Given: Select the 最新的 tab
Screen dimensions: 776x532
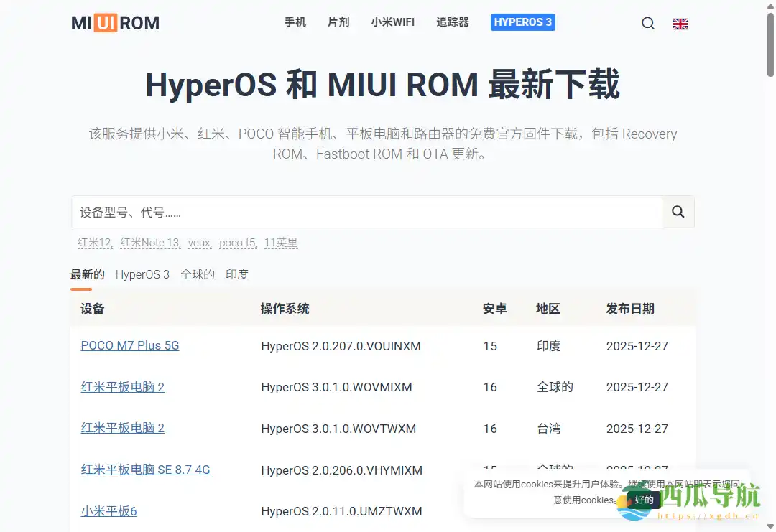Looking at the screenshot, I should tap(88, 274).
